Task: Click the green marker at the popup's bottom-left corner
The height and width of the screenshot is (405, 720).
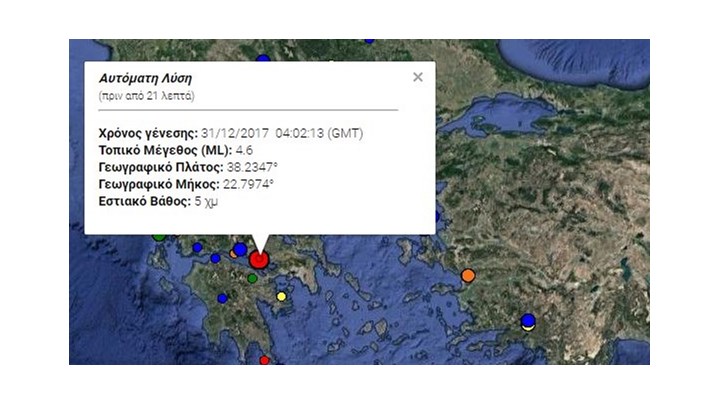Action: (x=159, y=237)
